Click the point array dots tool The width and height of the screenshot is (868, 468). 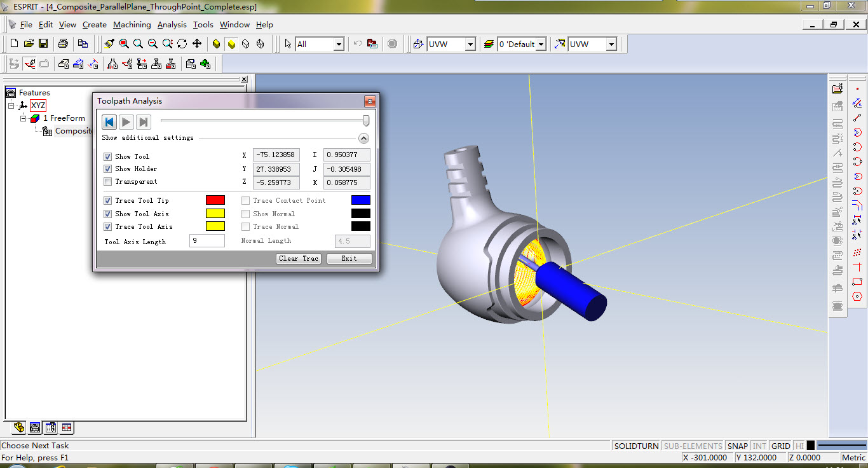[x=857, y=252]
